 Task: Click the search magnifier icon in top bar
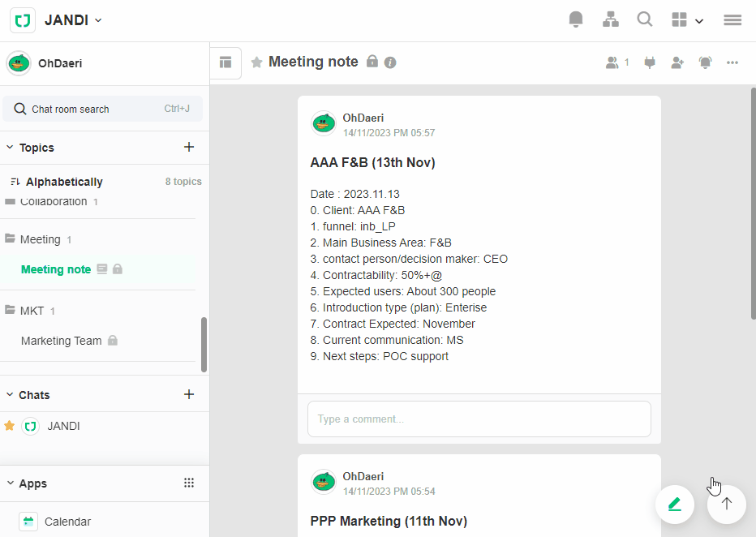coord(645,20)
